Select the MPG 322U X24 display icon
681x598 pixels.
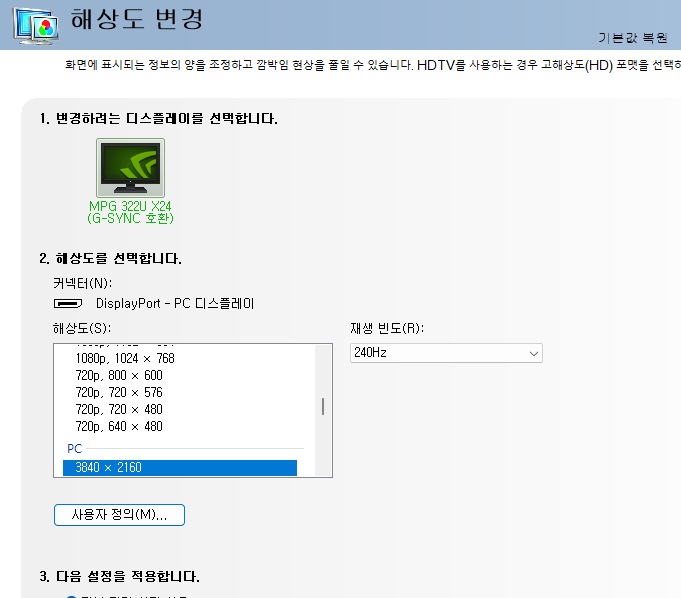click(x=130, y=168)
